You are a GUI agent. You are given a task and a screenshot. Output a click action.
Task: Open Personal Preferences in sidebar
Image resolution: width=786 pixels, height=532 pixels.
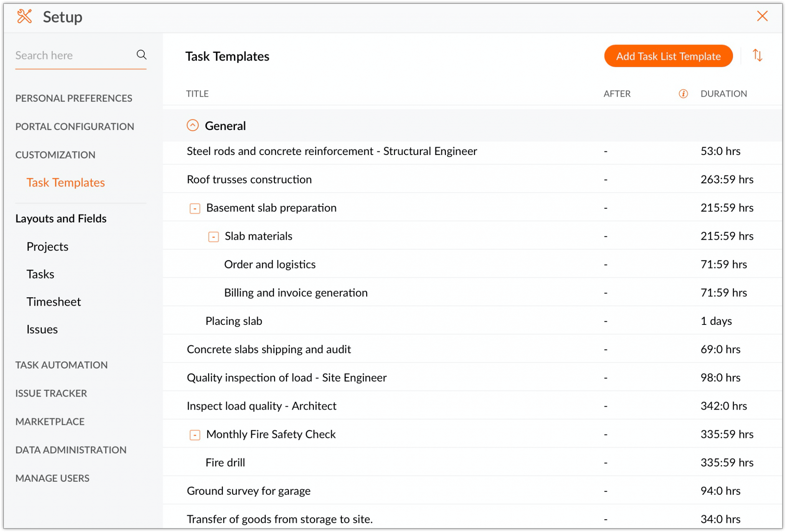[x=74, y=98]
